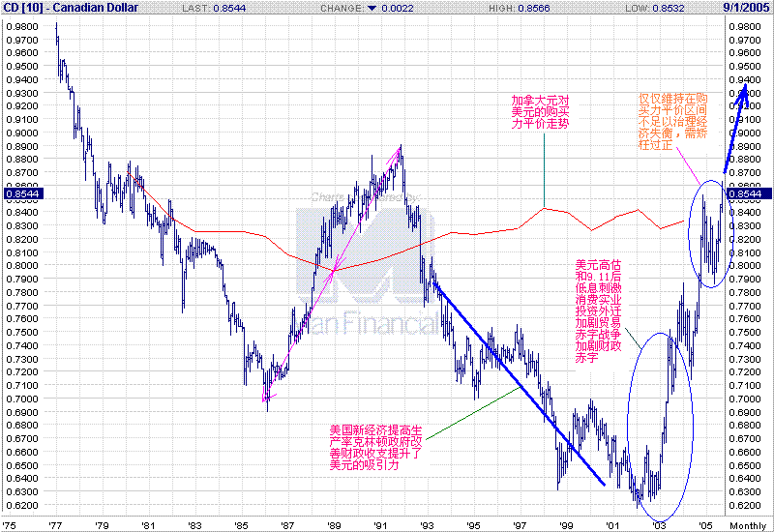Click the watermark logo in chart center
This screenshot has height=532, width=774.
coord(366,272)
